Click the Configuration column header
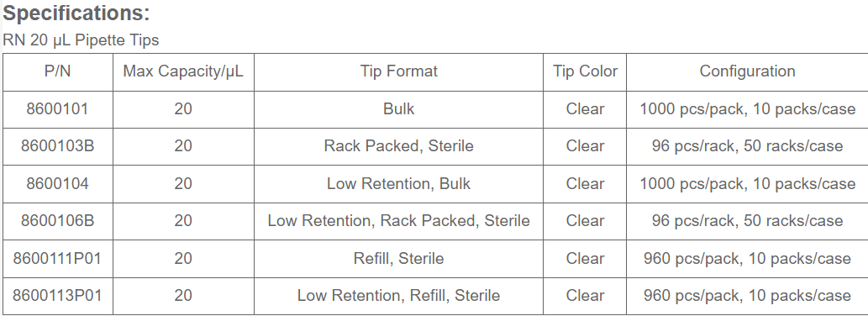The height and width of the screenshot is (316, 868). point(747,71)
